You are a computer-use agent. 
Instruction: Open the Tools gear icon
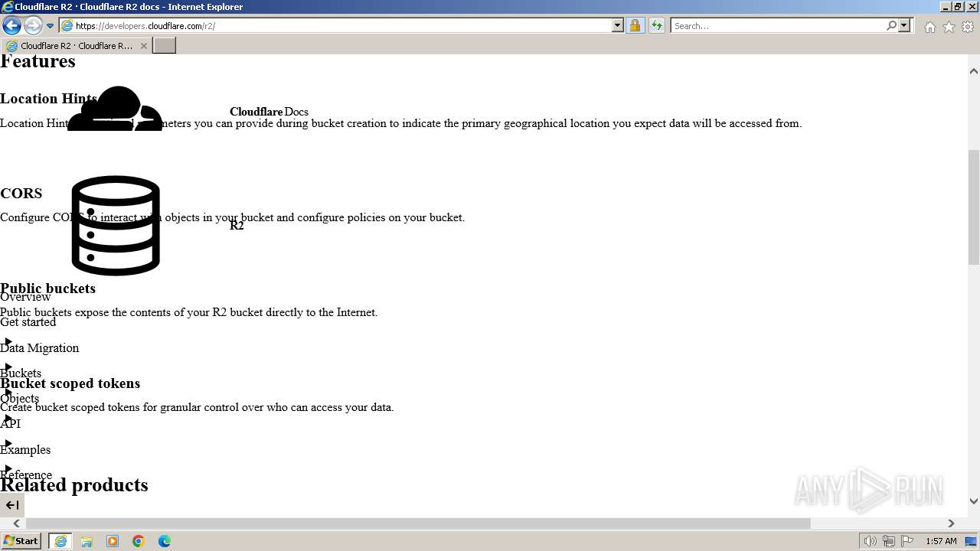pos(968,27)
